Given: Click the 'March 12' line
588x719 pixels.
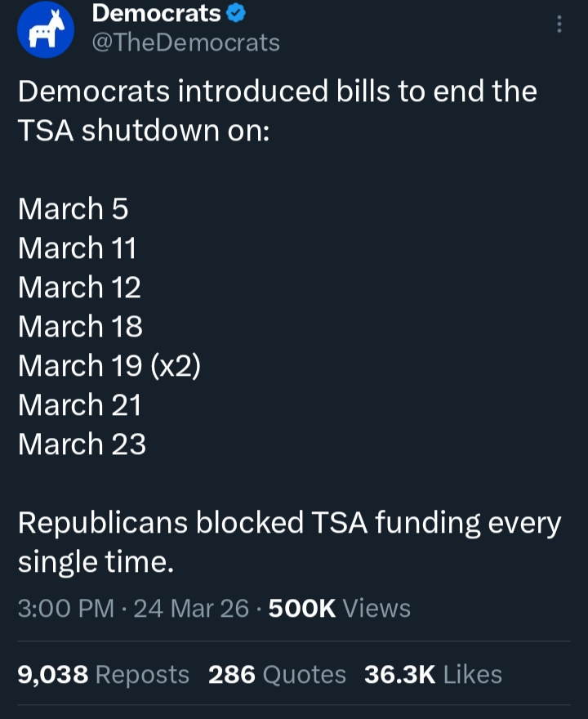Looking at the screenshot, I should [79, 288].
